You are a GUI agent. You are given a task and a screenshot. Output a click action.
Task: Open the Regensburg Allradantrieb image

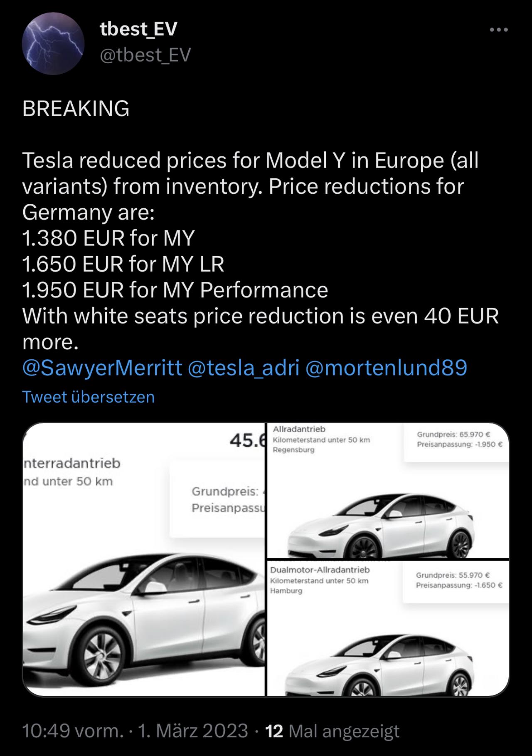pyautogui.click(x=388, y=490)
